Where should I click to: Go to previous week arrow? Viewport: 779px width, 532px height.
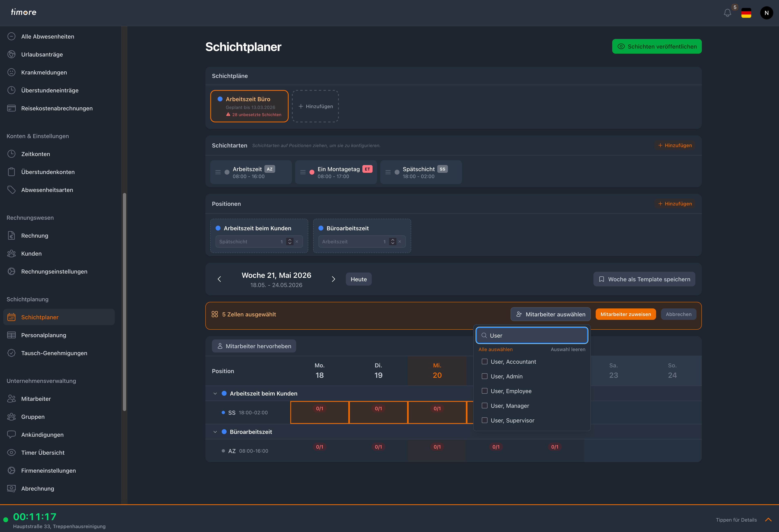[219, 279]
